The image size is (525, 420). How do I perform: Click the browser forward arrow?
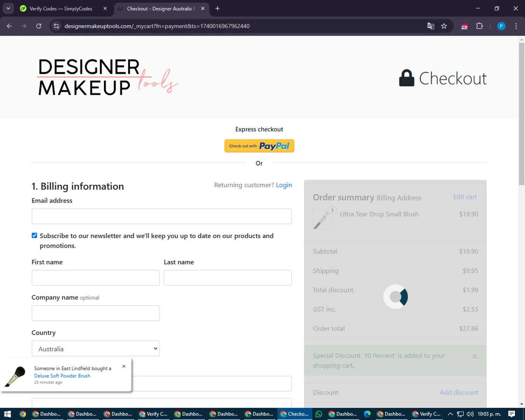pos(24,26)
